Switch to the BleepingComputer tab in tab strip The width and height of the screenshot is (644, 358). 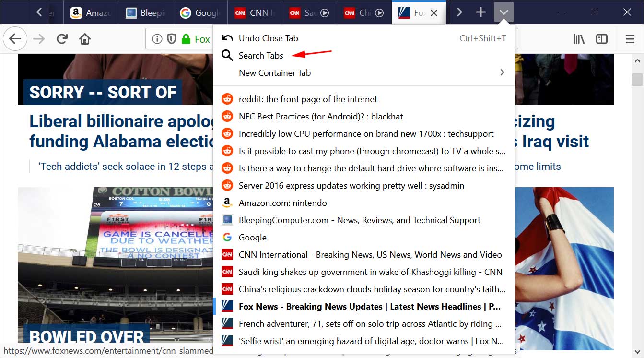coord(146,13)
